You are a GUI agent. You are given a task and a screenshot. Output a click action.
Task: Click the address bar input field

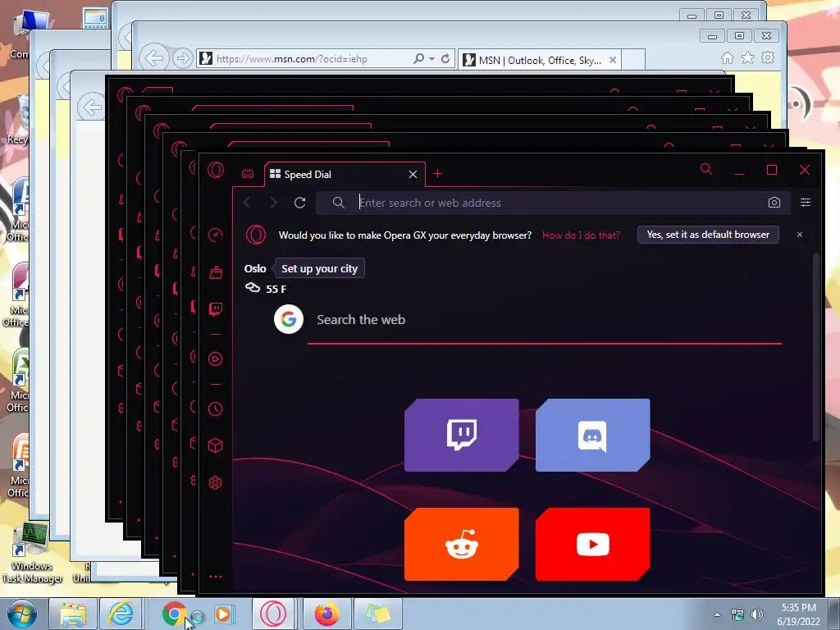tap(553, 203)
